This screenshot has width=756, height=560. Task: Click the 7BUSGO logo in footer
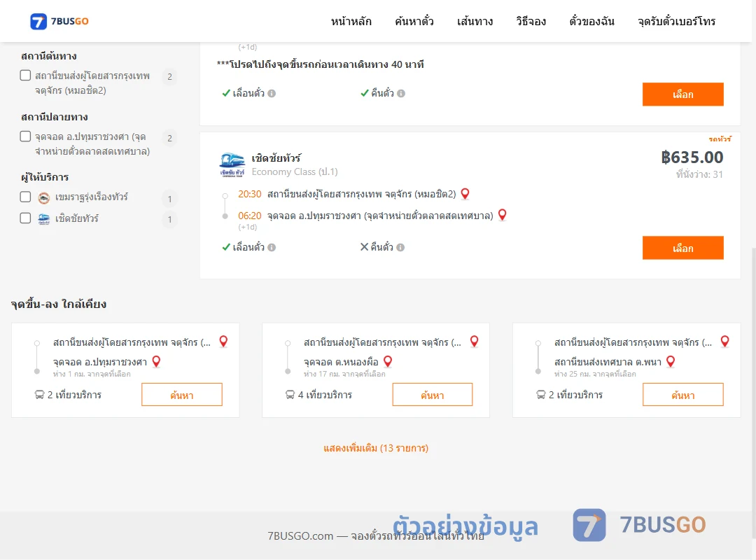(639, 525)
